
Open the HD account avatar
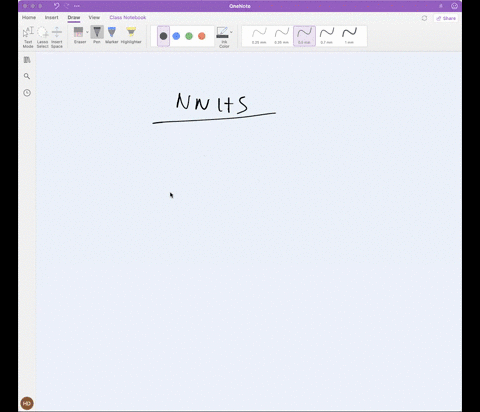point(27,403)
